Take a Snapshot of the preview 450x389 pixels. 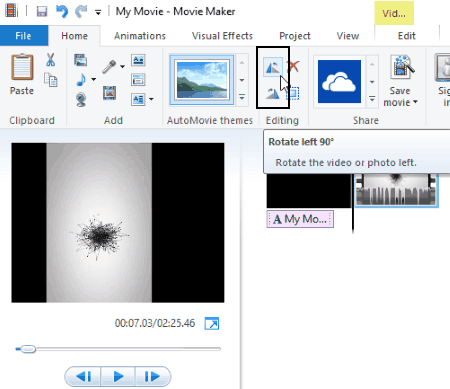coord(109,93)
